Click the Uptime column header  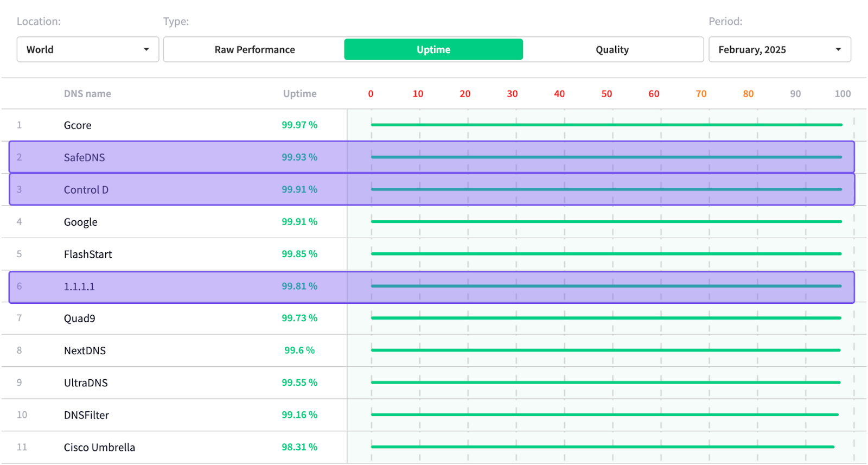point(299,93)
